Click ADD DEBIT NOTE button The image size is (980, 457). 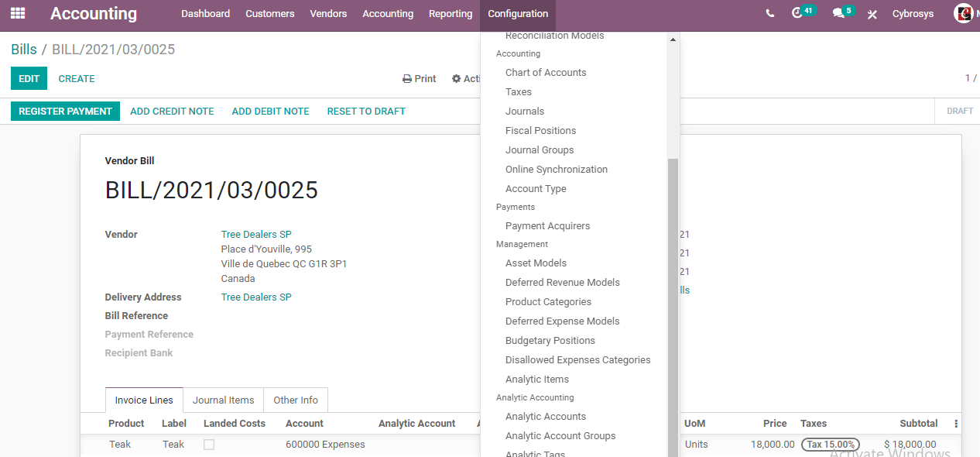click(x=271, y=112)
